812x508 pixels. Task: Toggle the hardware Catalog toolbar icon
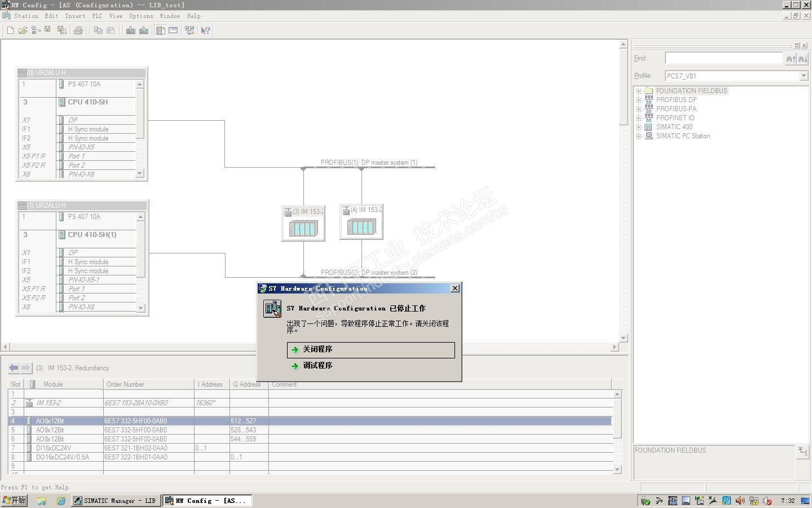pyautogui.click(x=161, y=30)
